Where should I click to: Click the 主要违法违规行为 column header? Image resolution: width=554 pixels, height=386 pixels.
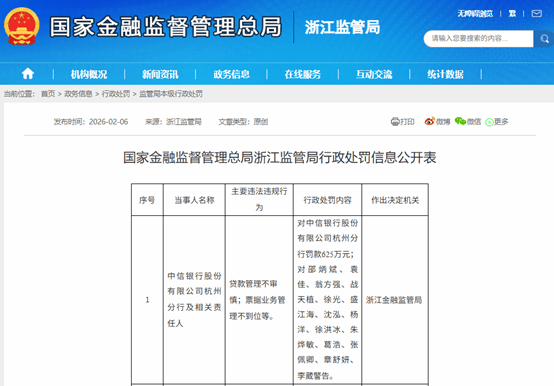[259, 200]
